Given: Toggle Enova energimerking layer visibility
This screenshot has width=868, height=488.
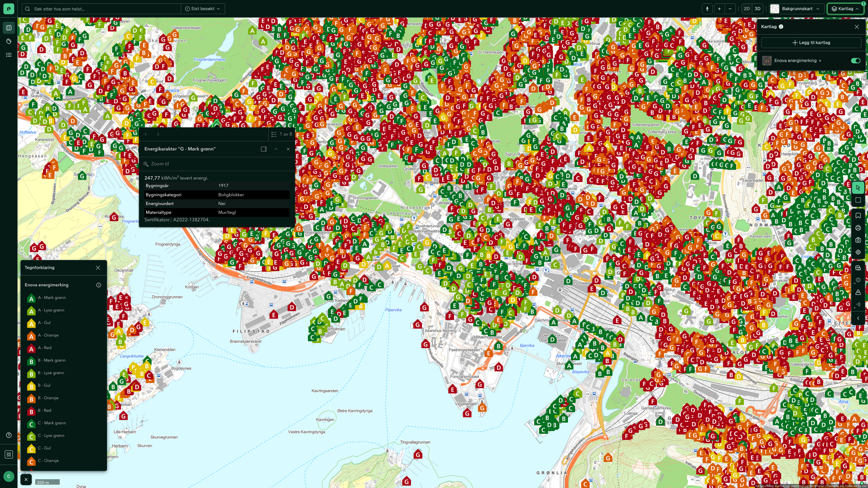Looking at the screenshot, I should coord(855,61).
